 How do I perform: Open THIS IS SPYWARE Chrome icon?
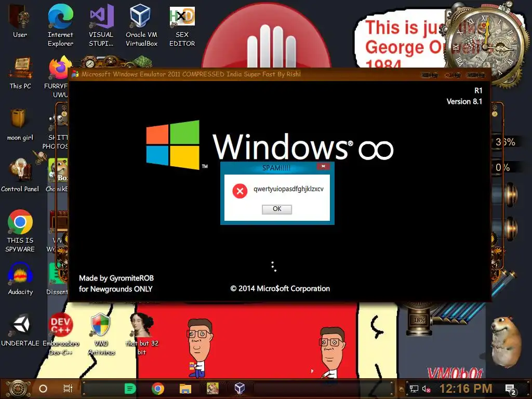20,231
